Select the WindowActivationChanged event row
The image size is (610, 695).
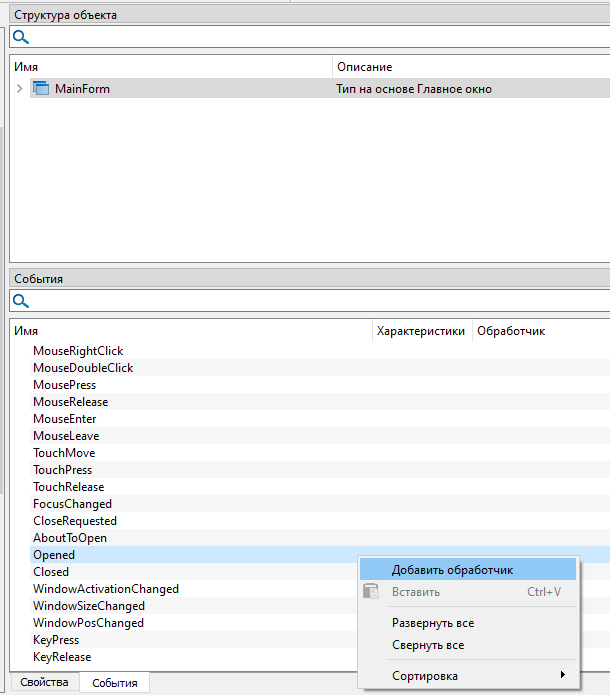(x=106, y=589)
